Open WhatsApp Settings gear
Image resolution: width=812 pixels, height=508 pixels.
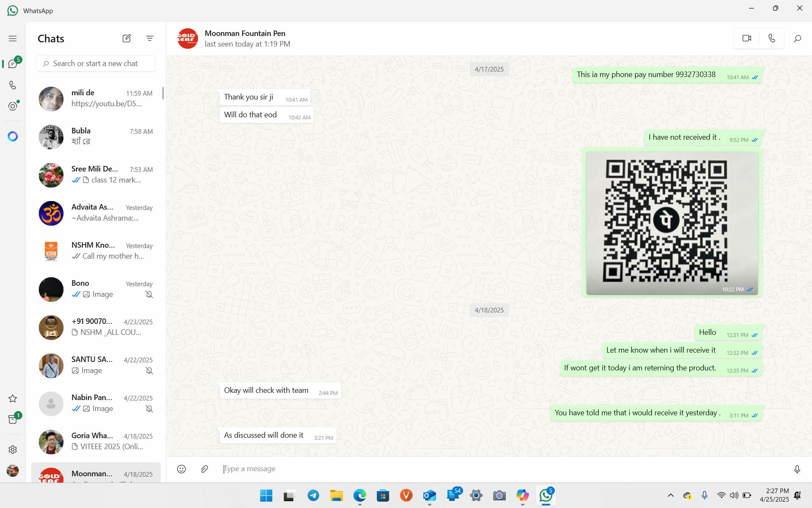[13, 449]
